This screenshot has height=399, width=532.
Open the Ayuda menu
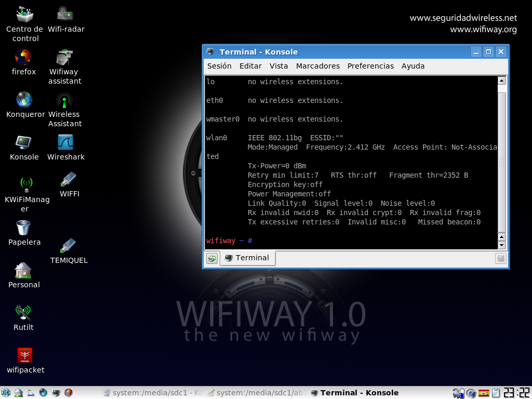click(413, 66)
